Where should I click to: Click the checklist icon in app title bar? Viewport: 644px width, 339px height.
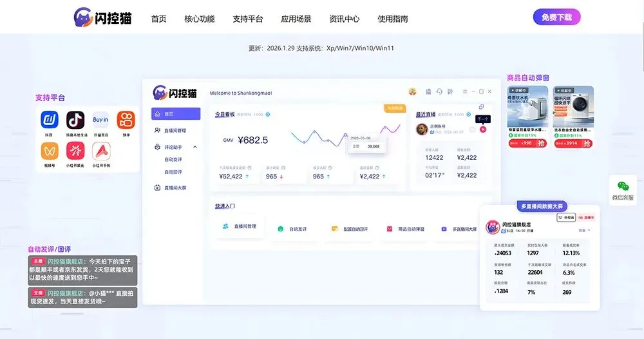tap(450, 92)
